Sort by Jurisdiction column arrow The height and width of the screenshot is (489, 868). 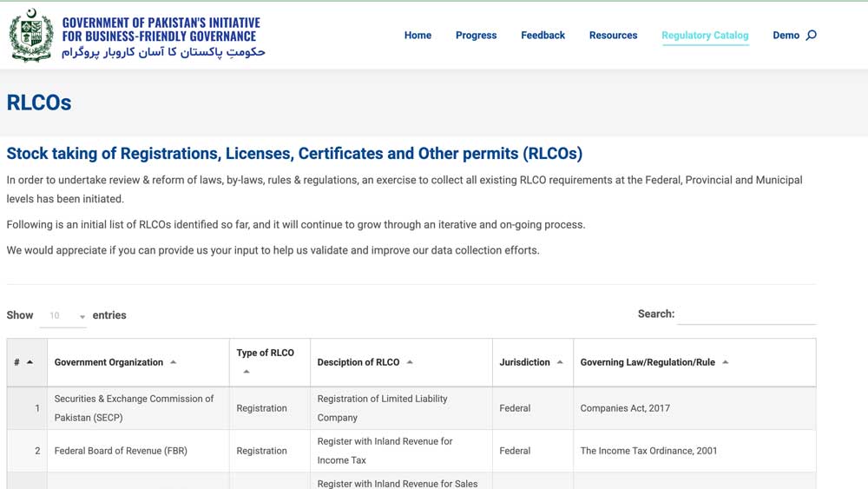tap(560, 362)
